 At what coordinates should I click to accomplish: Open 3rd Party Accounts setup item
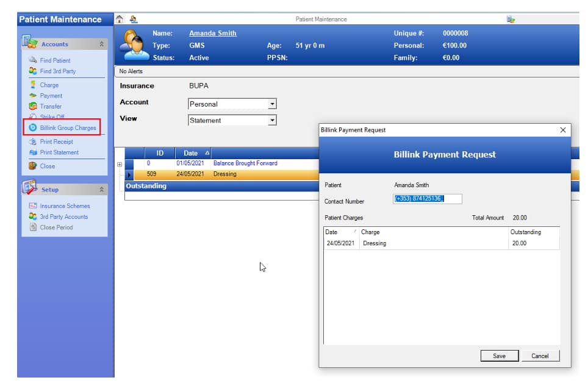63,217
